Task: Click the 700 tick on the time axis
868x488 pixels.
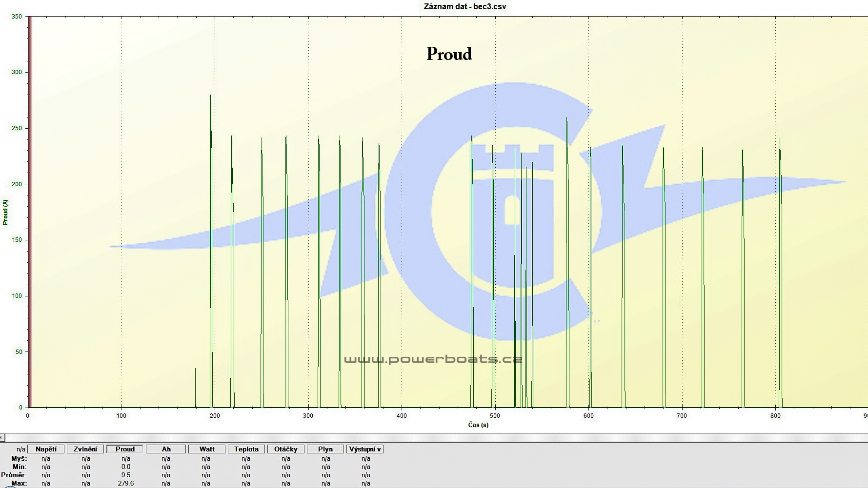Action: click(682, 416)
